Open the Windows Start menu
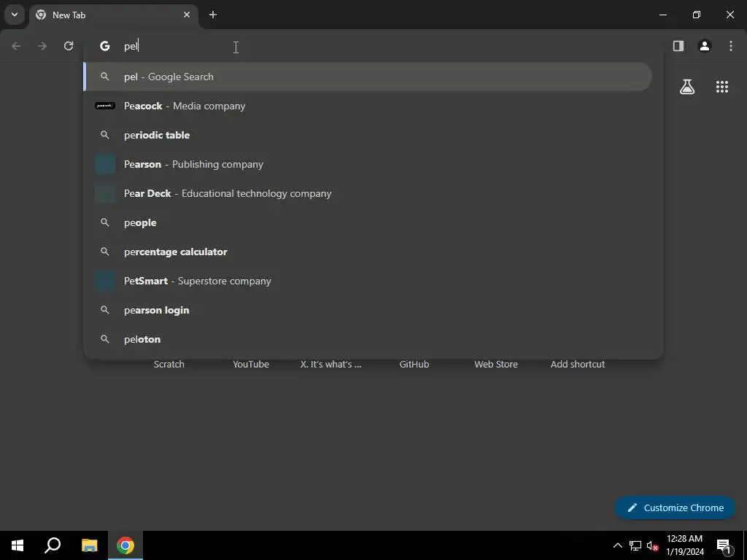The height and width of the screenshot is (560, 747). tap(18, 545)
